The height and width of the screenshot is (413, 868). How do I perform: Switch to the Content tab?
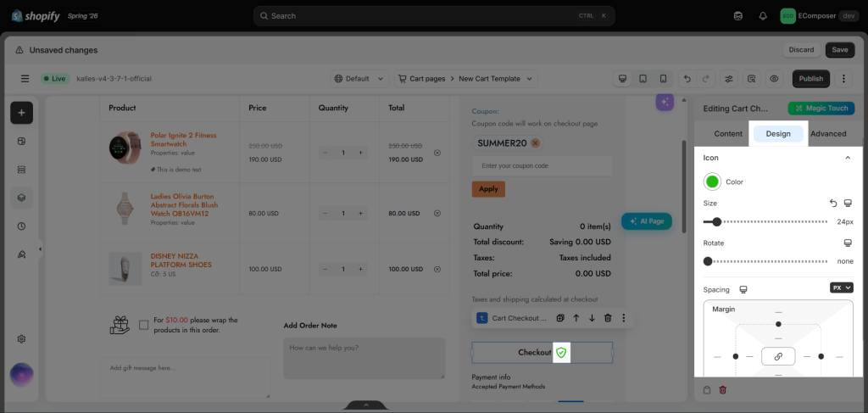[728, 133]
